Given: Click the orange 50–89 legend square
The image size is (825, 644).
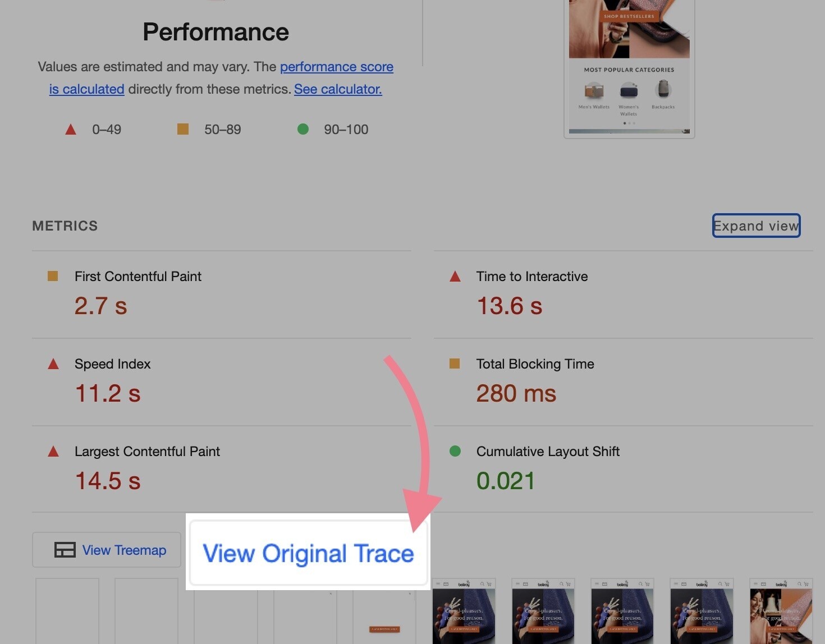Looking at the screenshot, I should tap(183, 129).
